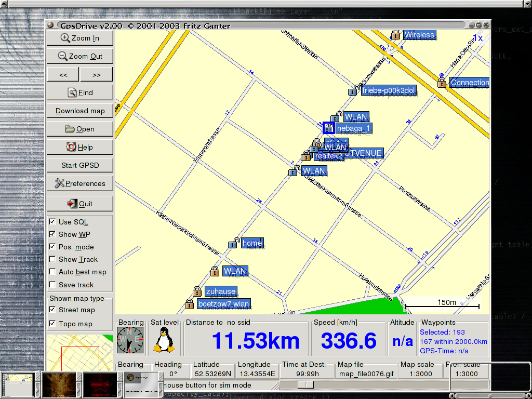The height and width of the screenshot is (399, 532).
Task: Switch to the pager desktop showing the GpsDrive map
Action: 18,384
